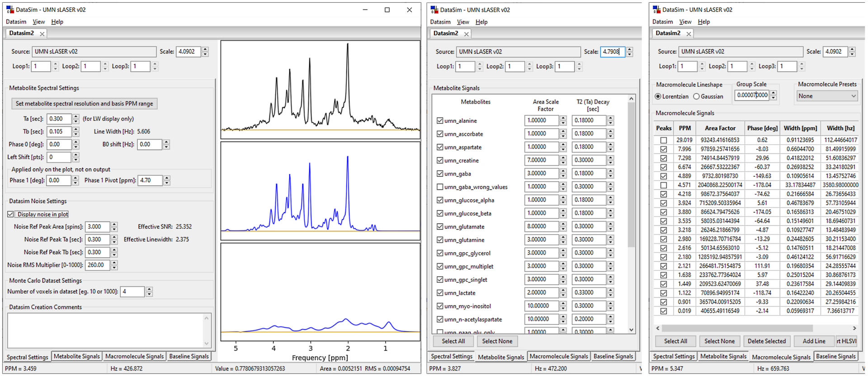Uncheck macromolecule peak at 2.180 PPM

point(663,257)
